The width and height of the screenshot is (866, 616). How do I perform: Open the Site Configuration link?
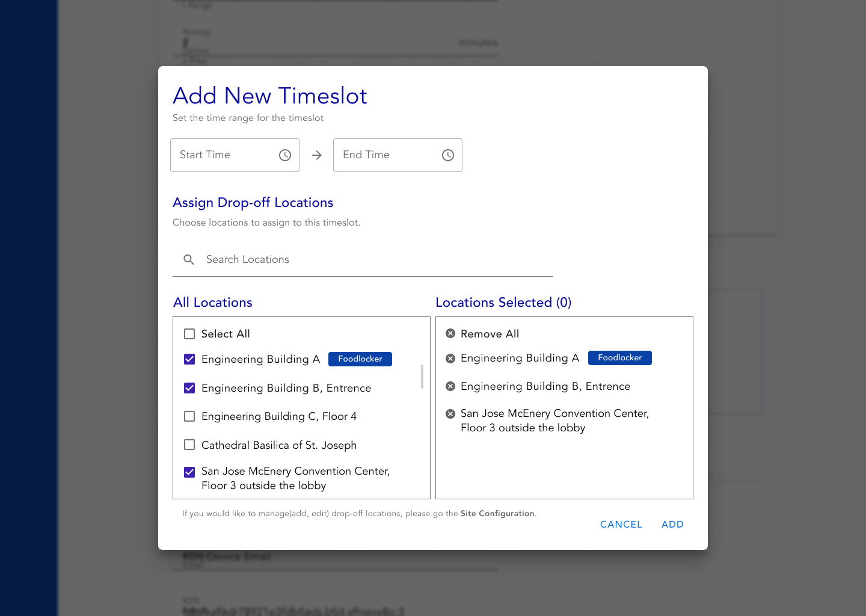coord(497,514)
